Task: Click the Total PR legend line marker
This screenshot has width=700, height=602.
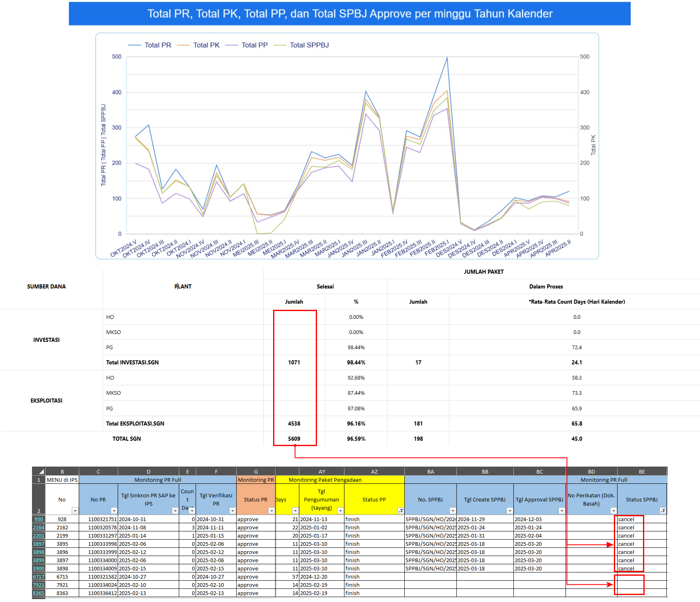Action: (x=135, y=45)
